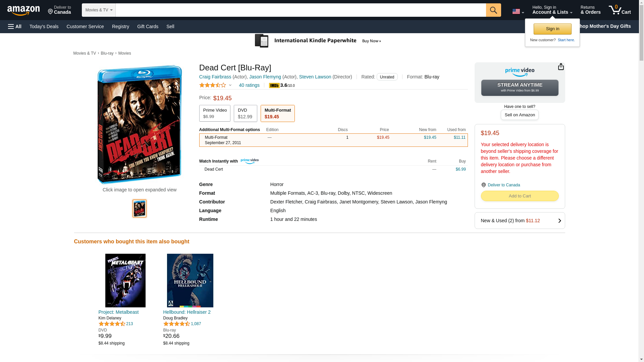Image resolution: width=644 pixels, height=362 pixels.
Task: Open the shopping cart icon
Action: (619, 10)
